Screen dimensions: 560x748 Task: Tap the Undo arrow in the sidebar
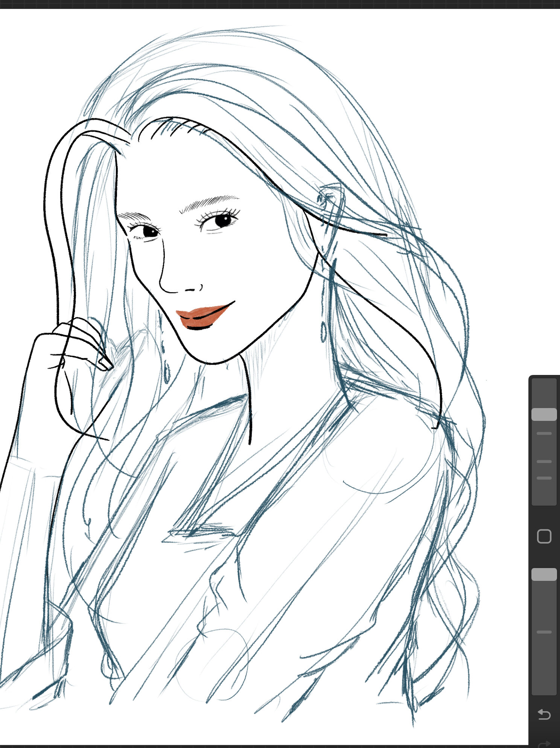(x=544, y=714)
